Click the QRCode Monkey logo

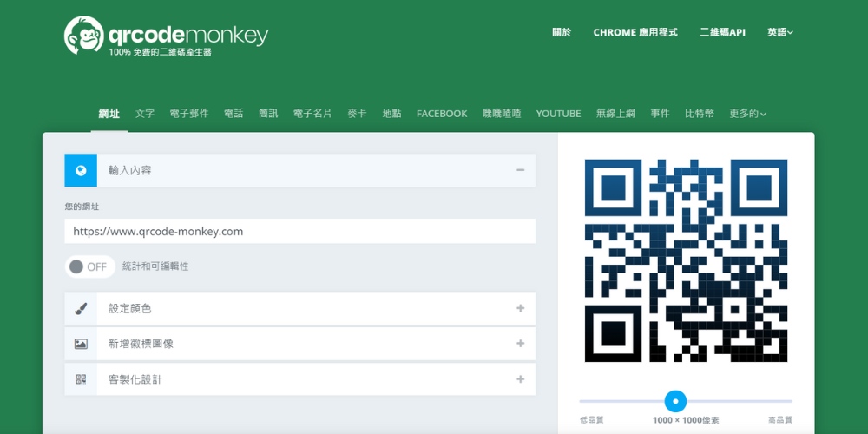pyautogui.click(x=166, y=36)
